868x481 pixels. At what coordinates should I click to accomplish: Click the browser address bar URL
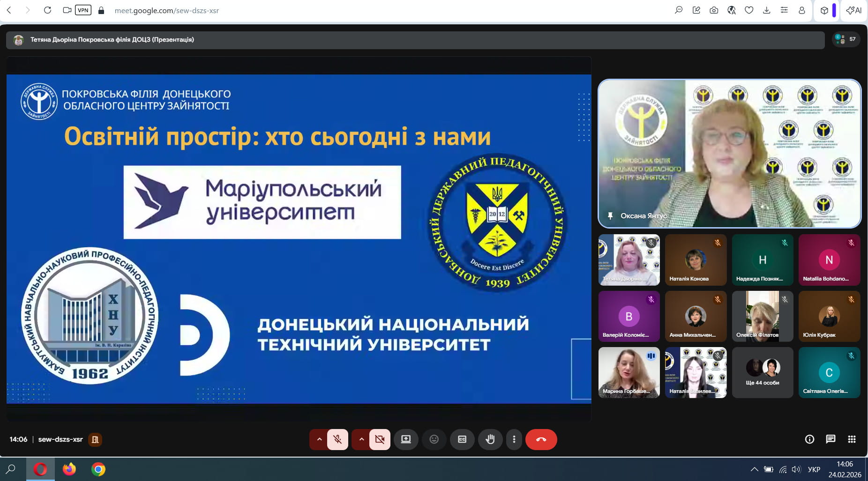(167, 10)
